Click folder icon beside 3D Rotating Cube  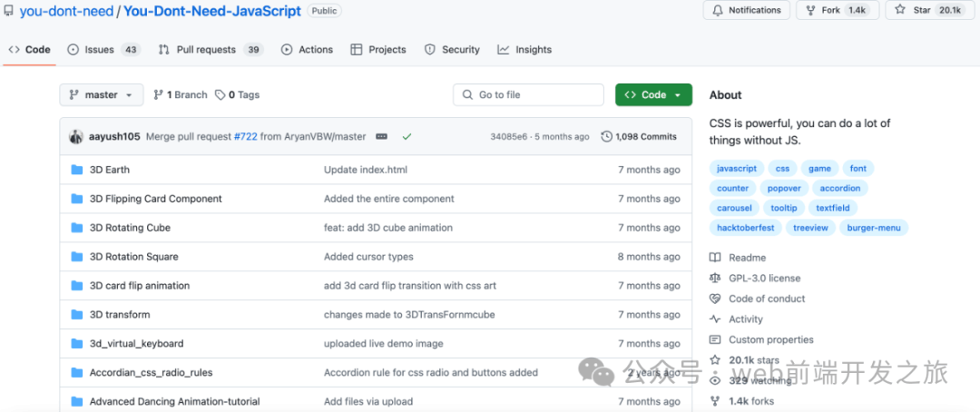coord(77,228)
